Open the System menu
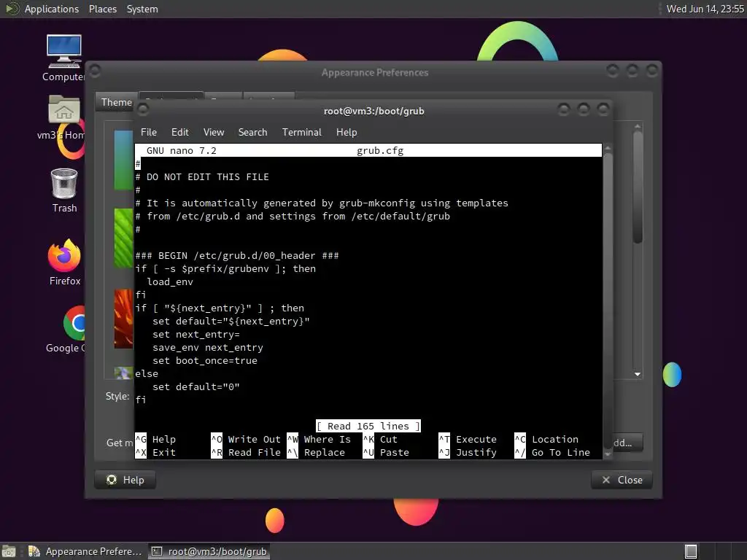 [142, 9]
